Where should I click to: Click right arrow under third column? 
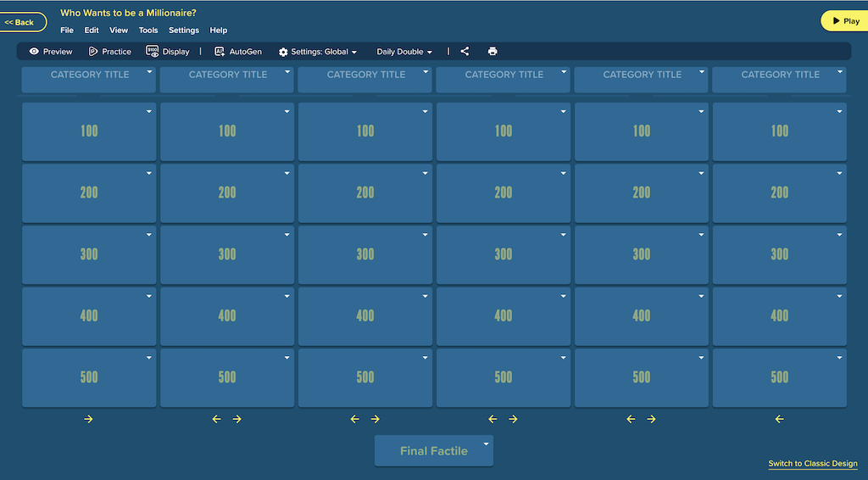click(x=376, y=419)
